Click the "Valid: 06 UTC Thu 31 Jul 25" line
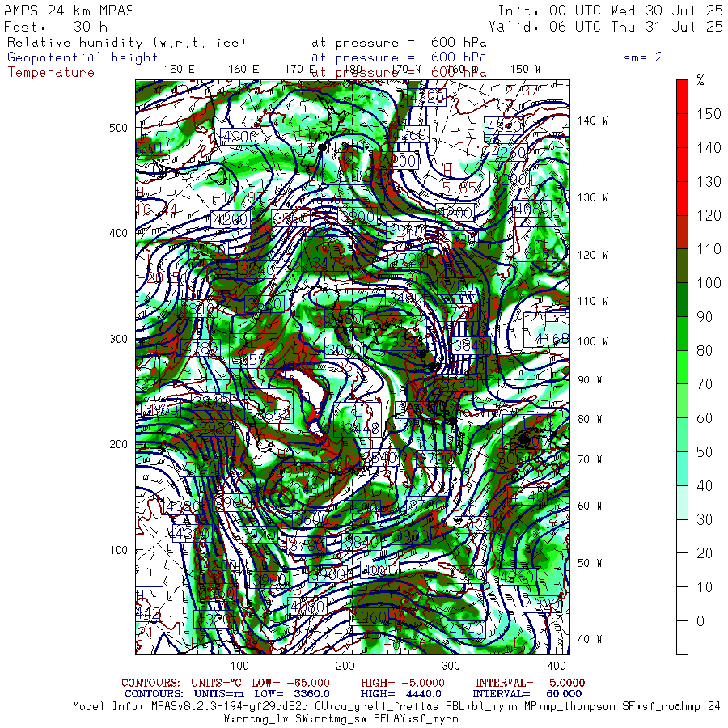 (x=606, y=27)
